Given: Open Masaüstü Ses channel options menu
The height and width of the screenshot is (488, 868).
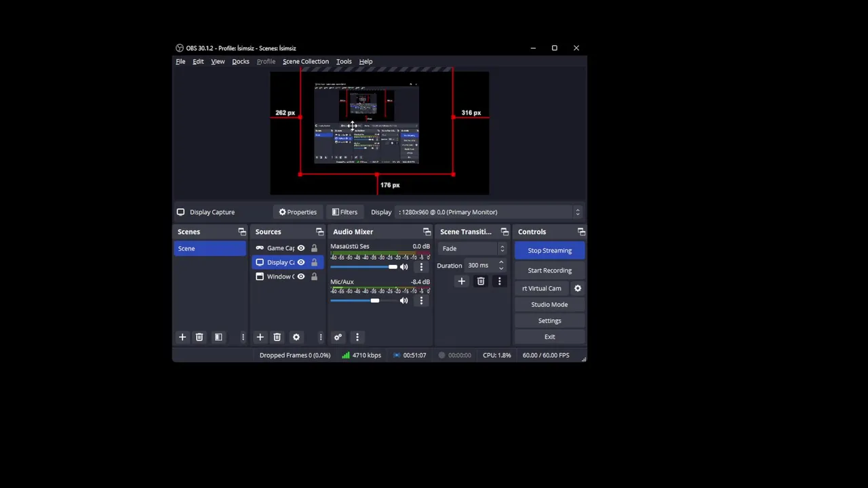Looking at the screenshot, I should pos(421,266).
